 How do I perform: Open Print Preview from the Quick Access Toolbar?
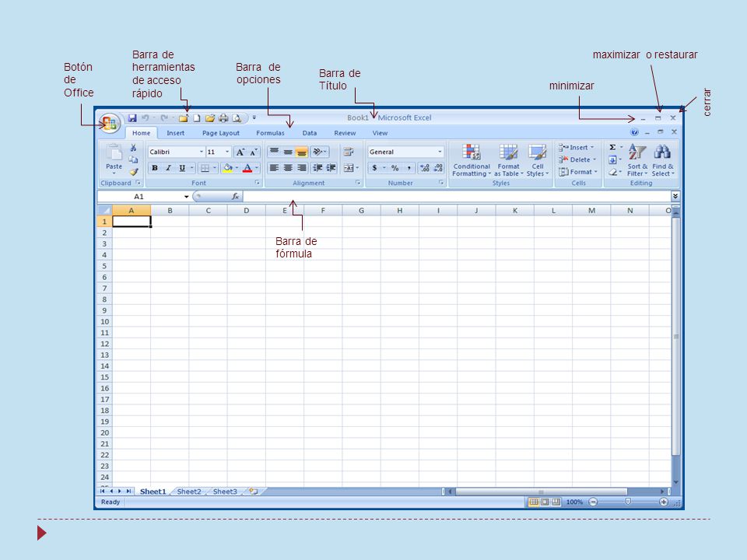pyautogui.click(x=237, y=118)
